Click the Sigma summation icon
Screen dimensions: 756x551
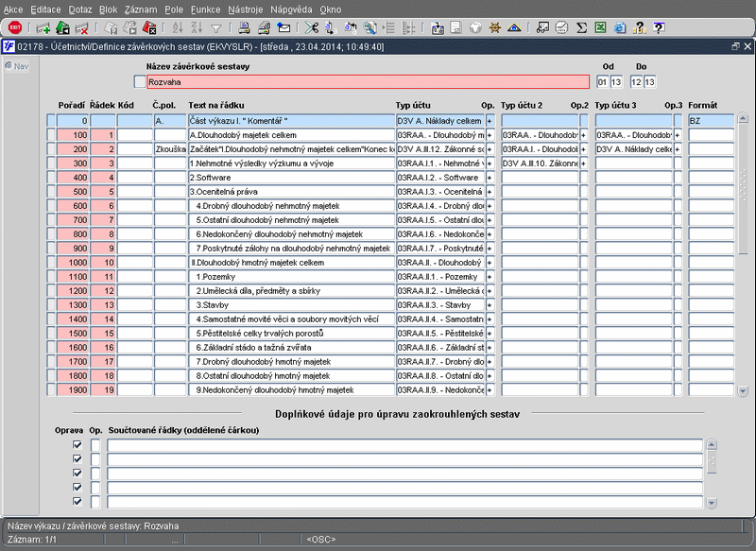pos(581,28)
